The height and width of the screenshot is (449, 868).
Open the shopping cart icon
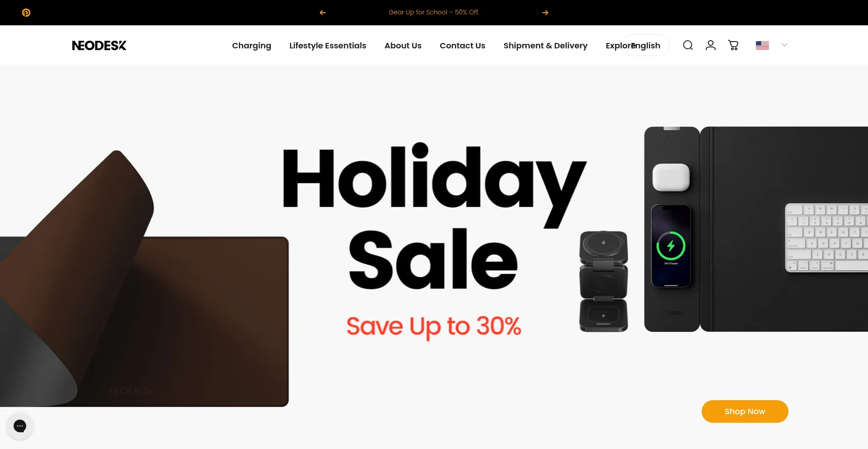pyautogui.click(x=733, y=45)
